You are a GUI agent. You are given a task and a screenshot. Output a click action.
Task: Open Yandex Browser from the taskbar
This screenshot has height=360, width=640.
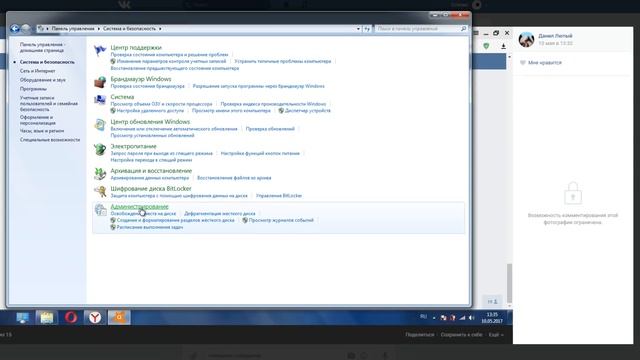pos(95,317)
